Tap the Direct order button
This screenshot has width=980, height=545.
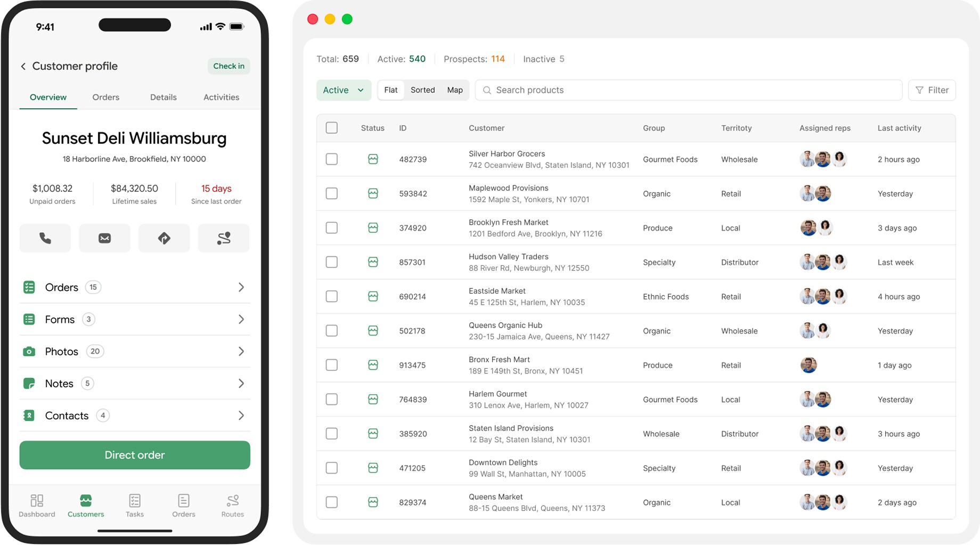pos(135,455)
